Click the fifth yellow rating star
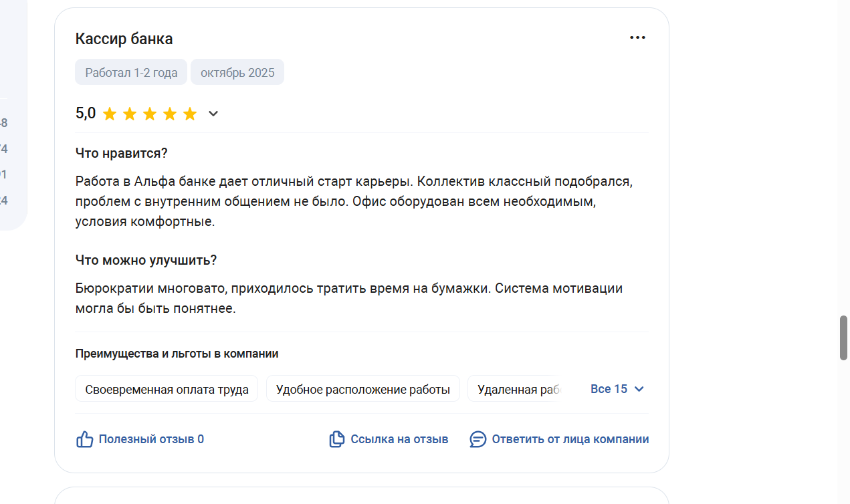Image resolution: width=850 pixels, height=504 pixels. (190, 114)
